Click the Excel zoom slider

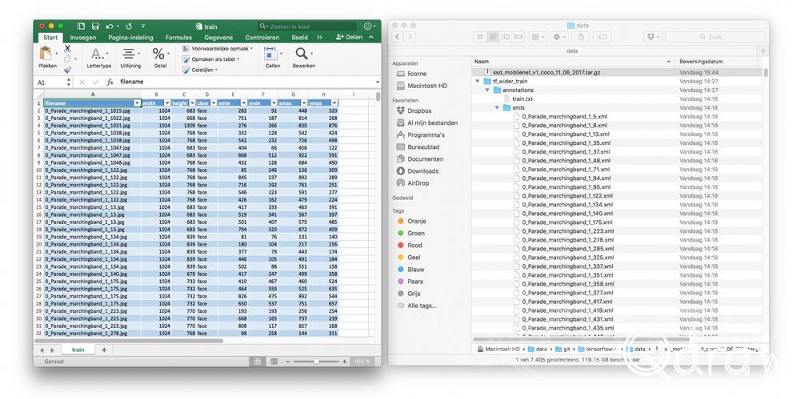tap(316, 361)
